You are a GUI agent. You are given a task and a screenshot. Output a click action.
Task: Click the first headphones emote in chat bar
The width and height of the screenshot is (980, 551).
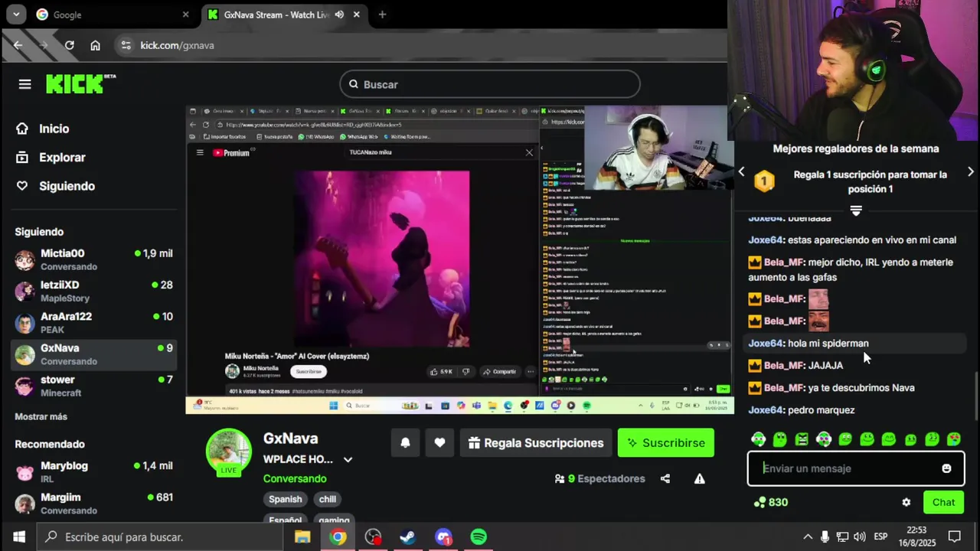click(758, 439)
